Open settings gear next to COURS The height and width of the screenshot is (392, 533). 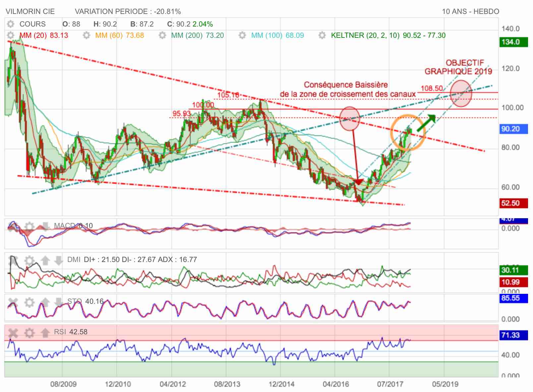tap(11, 24)
